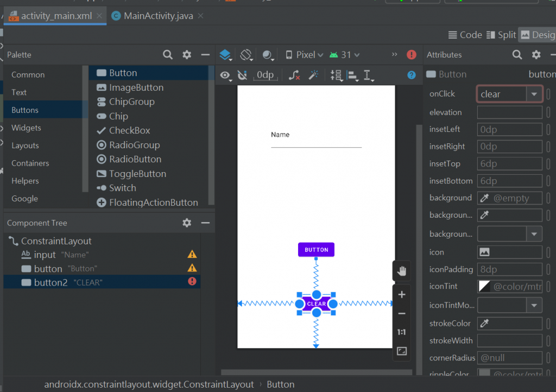Clear all constraints icon
556x392 pixels.
294,75
